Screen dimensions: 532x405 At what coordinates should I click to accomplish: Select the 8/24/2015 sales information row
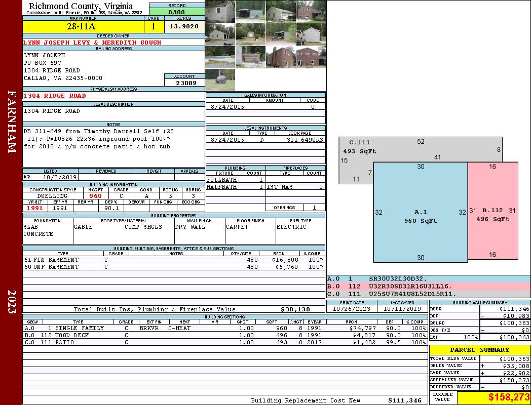tap(265, 107)
